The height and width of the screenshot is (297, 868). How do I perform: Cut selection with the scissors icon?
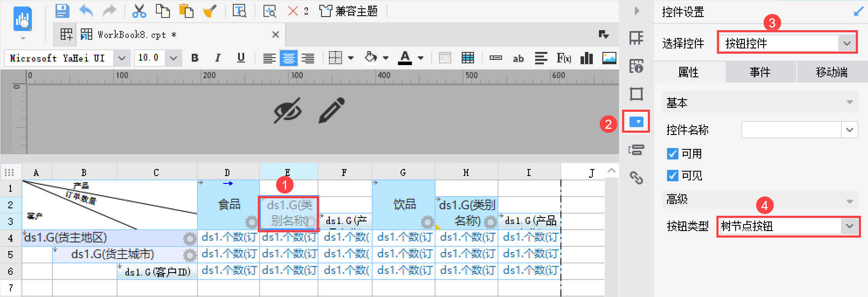click(x=139, y=11)
